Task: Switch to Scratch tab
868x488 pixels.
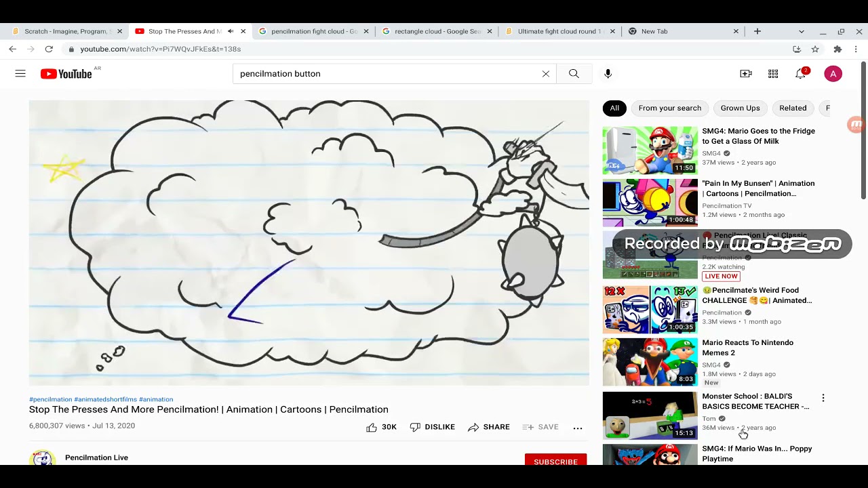Action: [x=66, y=31]
